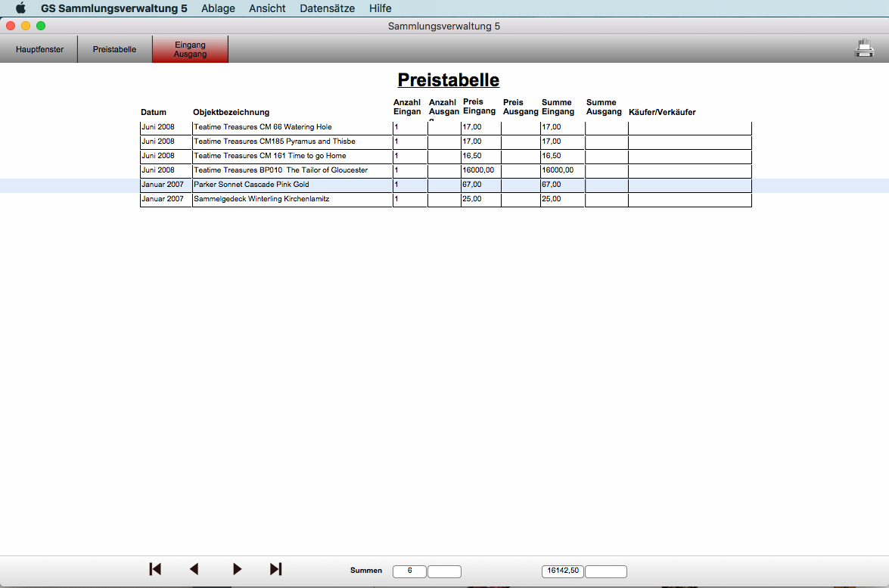Click the Eingang Ausgang red tab
The width and height of the screenshot is (889, 588).
(190, 49)
